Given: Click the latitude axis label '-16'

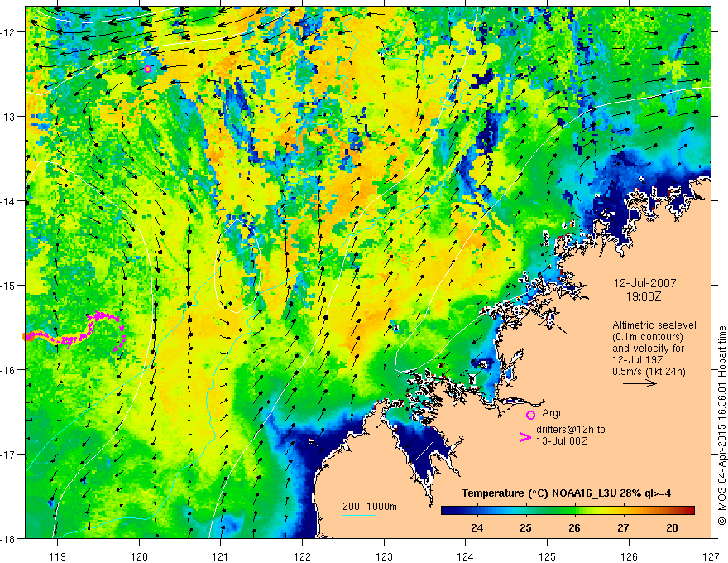Looking at the screenshot, I should 9,370.
